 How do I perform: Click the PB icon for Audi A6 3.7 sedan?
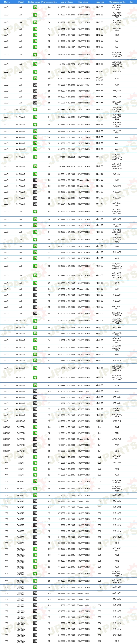35,283
